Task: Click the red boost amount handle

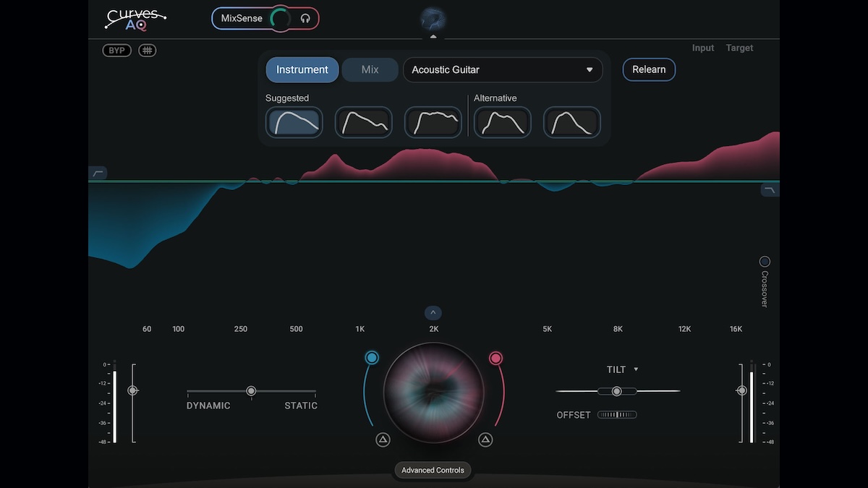Action: coord(495,358)
